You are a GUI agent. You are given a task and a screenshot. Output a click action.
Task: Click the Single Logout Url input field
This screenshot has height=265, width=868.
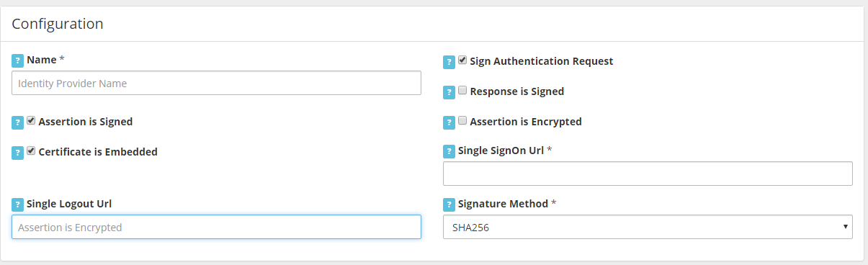tap(216, 227)
